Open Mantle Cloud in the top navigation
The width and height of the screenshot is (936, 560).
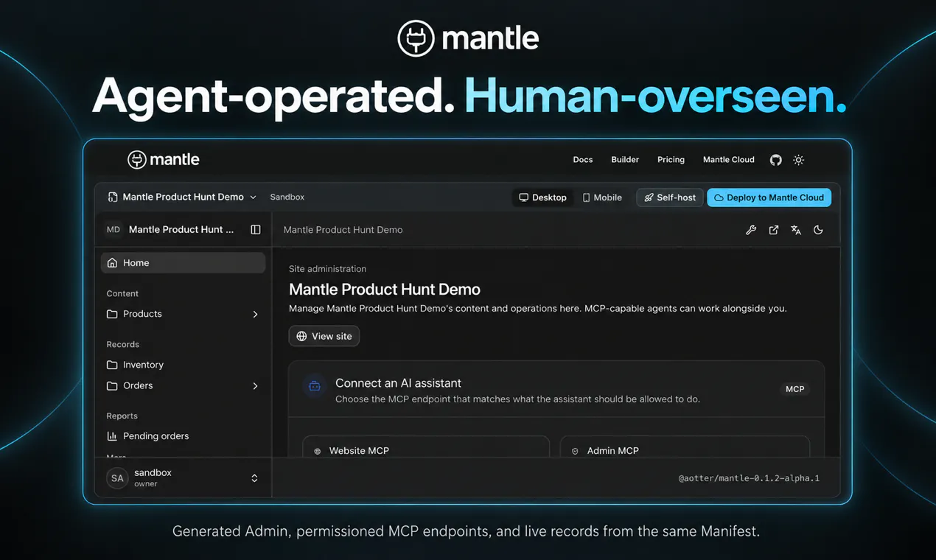point(729,160)
